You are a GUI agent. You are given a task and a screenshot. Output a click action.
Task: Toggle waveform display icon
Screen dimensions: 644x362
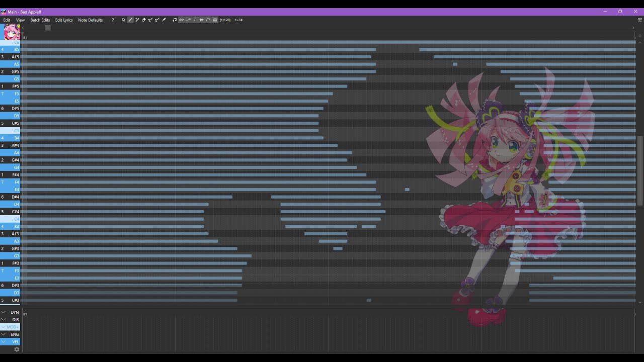[201, 20]
